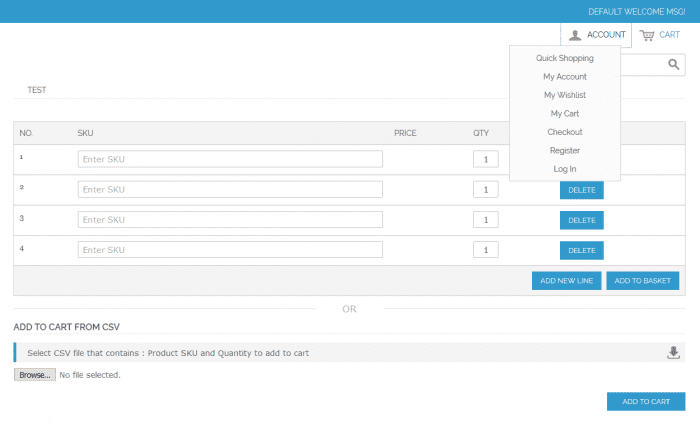Go to My Wishlist
This screenshot has width=700, height=422.
(565, 95)
